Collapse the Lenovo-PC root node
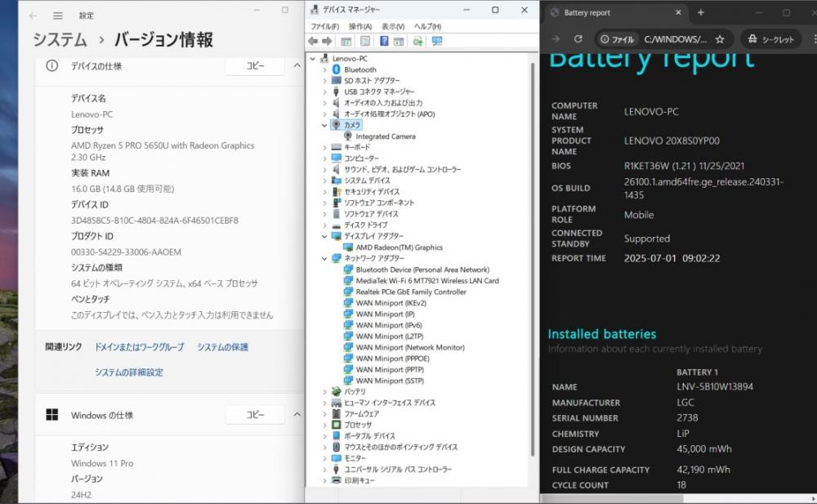This screenshot has height=504, width=817. click(x=313, y=58)
